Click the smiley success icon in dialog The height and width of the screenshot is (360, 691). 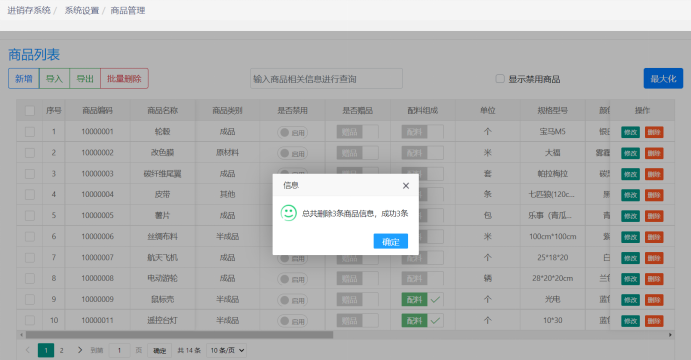[x=289, y=213]
